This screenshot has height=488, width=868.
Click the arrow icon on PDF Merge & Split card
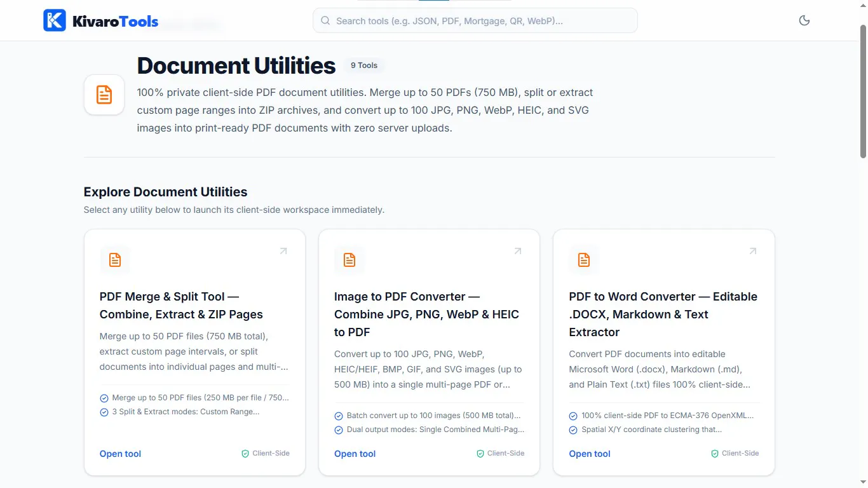click(283, 251)
